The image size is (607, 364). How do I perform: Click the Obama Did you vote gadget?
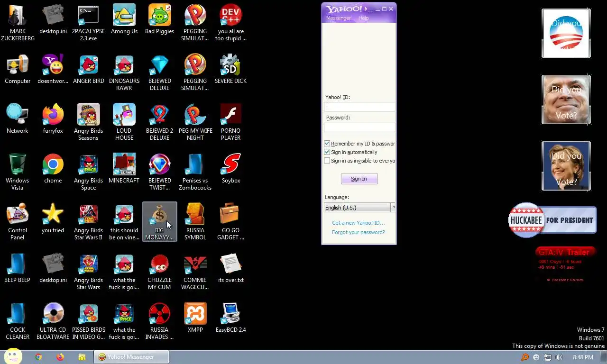tap(566, 33)
